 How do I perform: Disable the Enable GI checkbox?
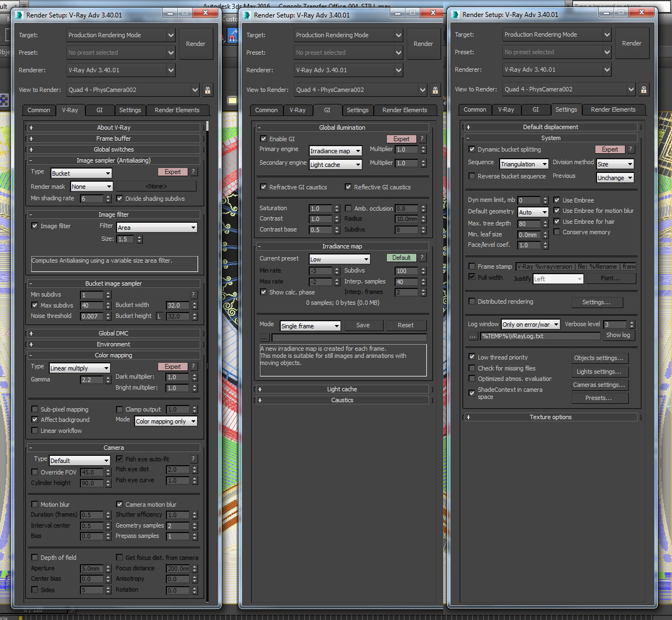point(264,139)
